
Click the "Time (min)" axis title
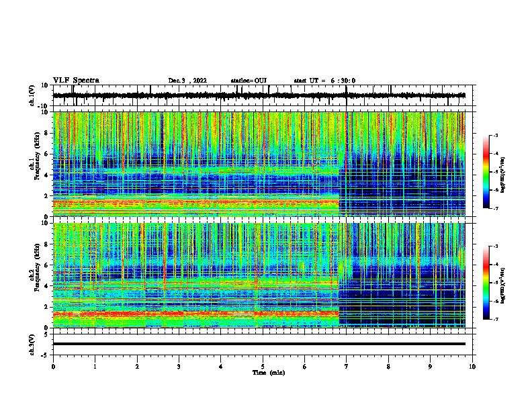coord(269,373)
